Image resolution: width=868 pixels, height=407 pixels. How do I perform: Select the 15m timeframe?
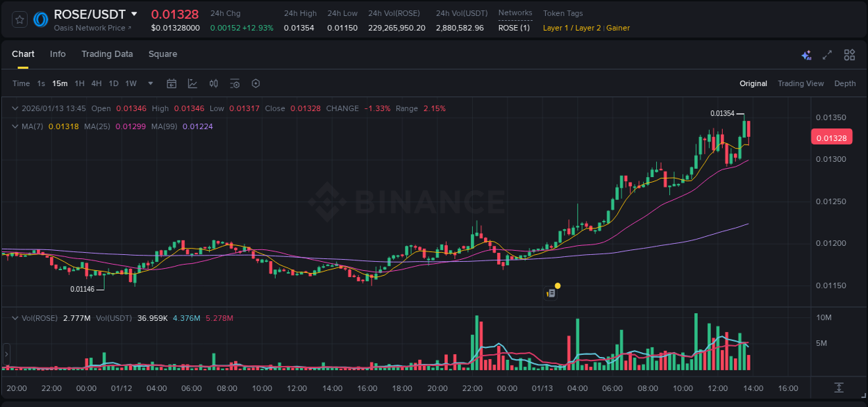click(60, 83)
